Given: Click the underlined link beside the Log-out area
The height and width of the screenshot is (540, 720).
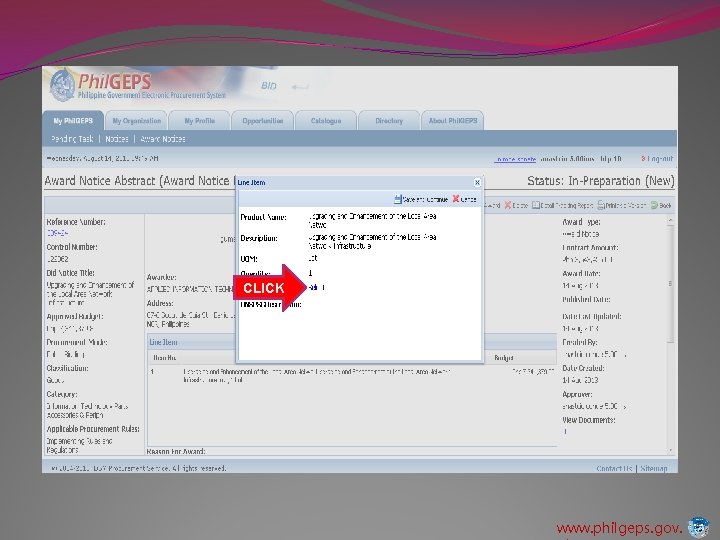Looking at the screenshot, I should pos(515,159).
